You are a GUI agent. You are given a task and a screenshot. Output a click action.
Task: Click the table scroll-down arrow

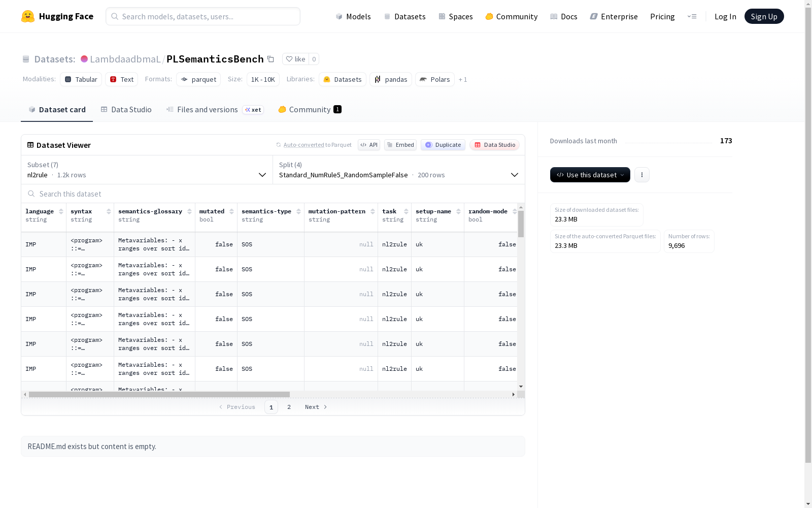pyautogui.click(x=521, y=387)
